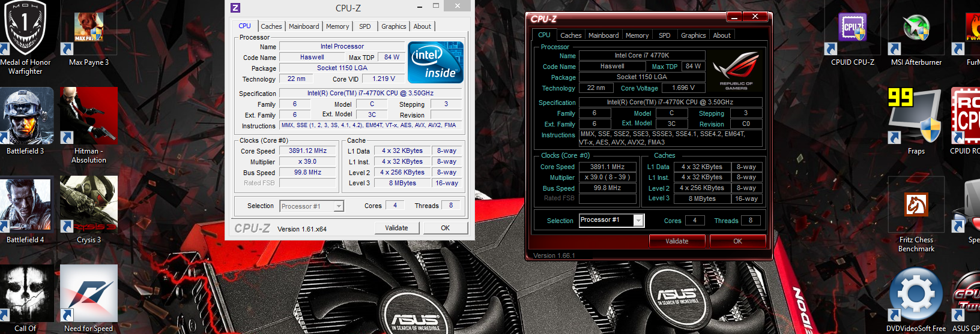Click Code Name Haswell in white CPU-Z

point(312,57)
